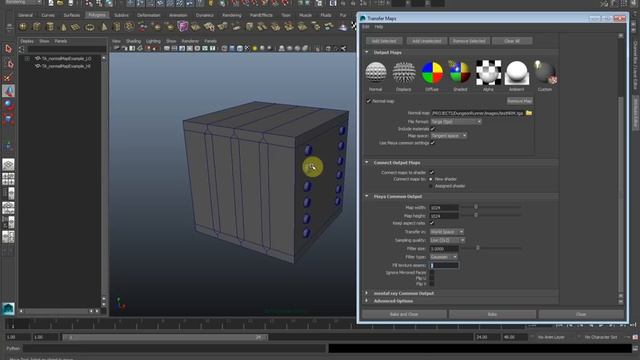This screenshot has width=640, height=360.
Task: Adjust the Map height slider
Action: (x=476, y=215)
